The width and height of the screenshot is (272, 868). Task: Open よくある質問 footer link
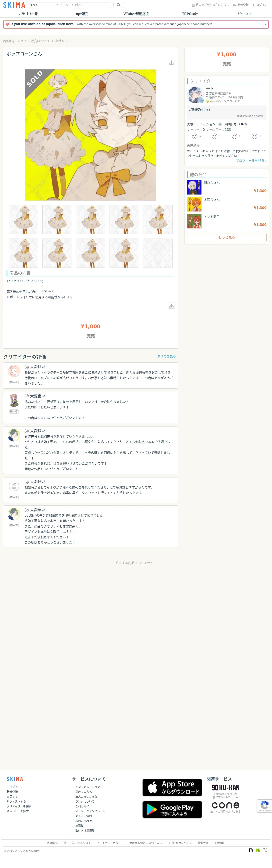tap(83, 816)
